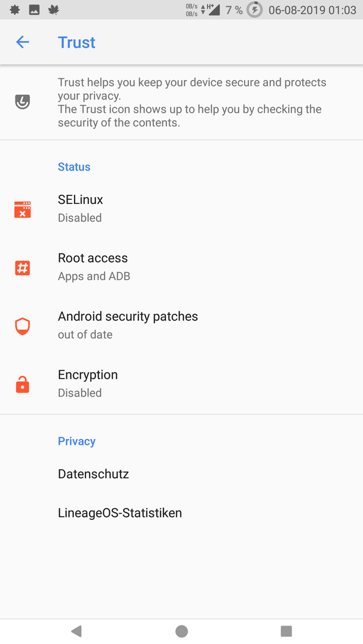Tap the image notification icon in status bar

(34, 10)
